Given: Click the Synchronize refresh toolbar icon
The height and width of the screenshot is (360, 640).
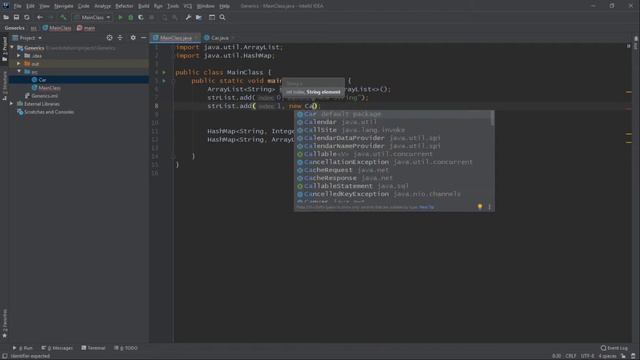Looking at the screenshot, I should [27, 18].
